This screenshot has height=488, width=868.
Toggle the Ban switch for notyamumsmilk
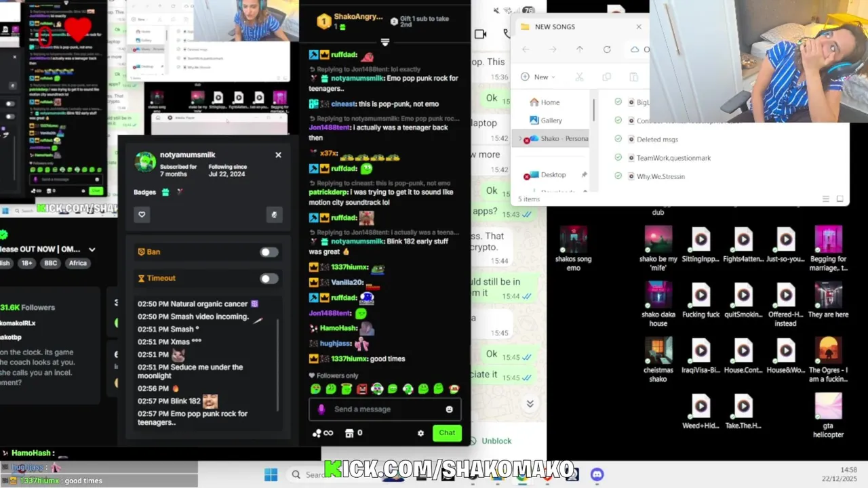click(269, 252)
